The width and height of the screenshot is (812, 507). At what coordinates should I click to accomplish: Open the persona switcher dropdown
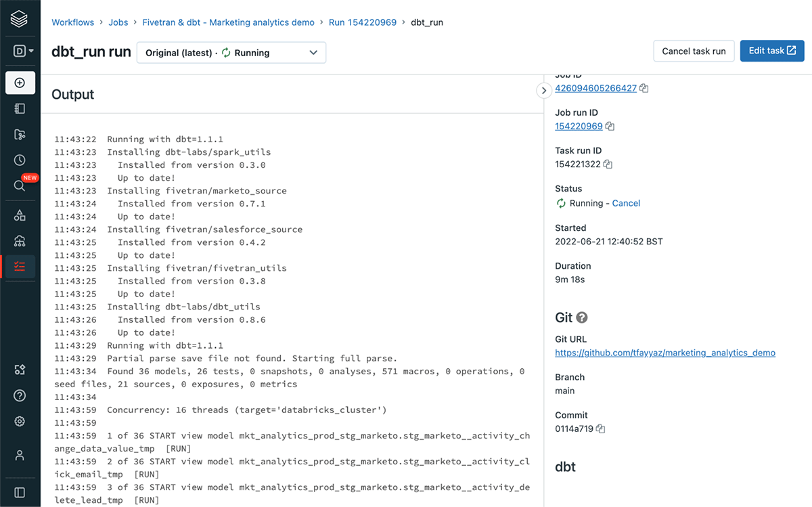tap(24, 51)
